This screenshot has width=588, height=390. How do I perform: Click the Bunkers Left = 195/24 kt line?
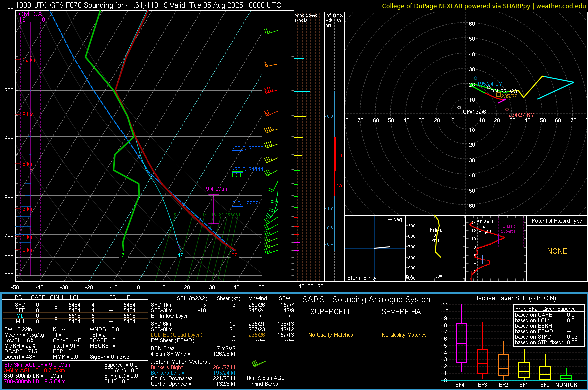click(x=193, y=373)
